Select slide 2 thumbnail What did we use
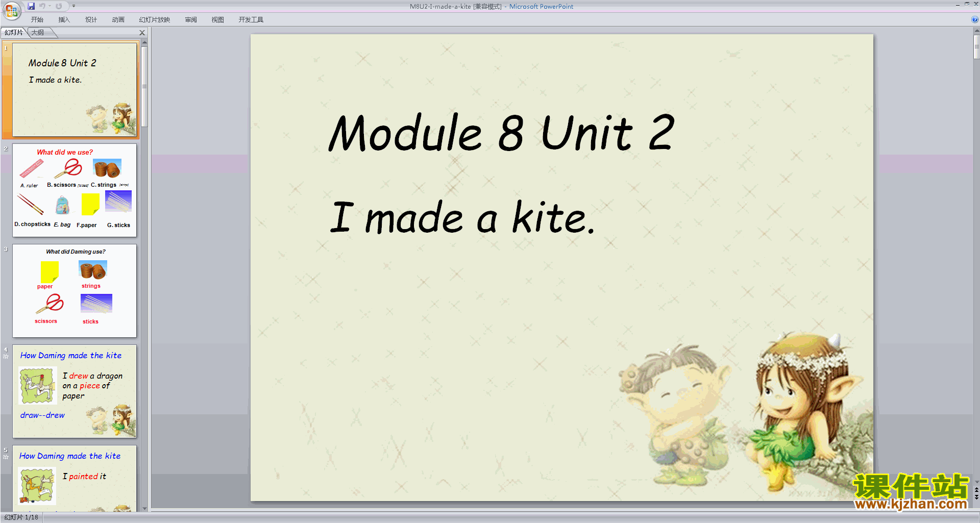 (75, 190)
